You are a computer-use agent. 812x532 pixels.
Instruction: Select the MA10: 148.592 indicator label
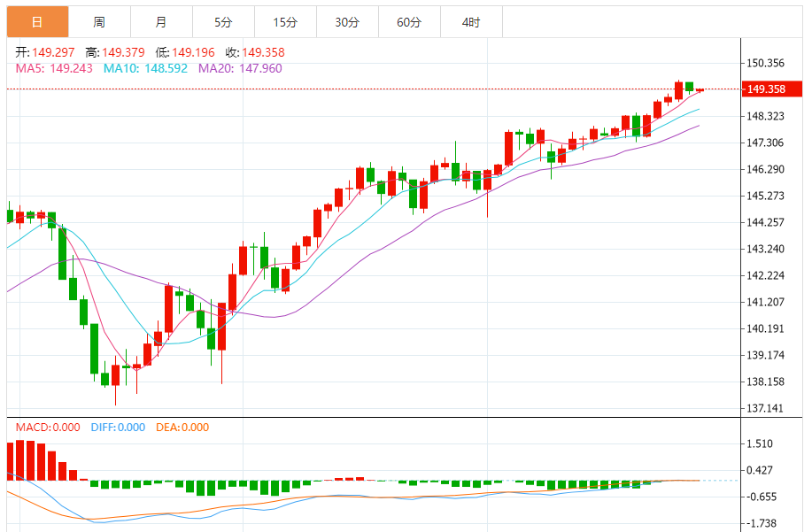[x=145, y=67]
